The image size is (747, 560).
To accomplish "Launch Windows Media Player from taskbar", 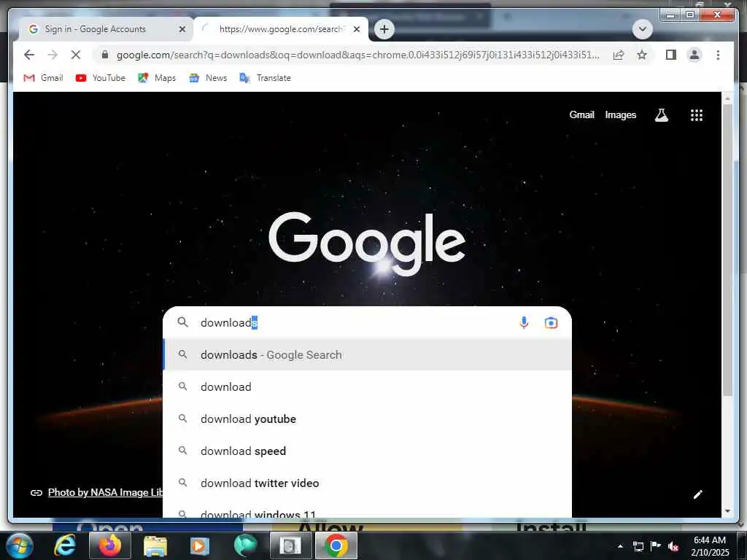I will click(200, 546).
